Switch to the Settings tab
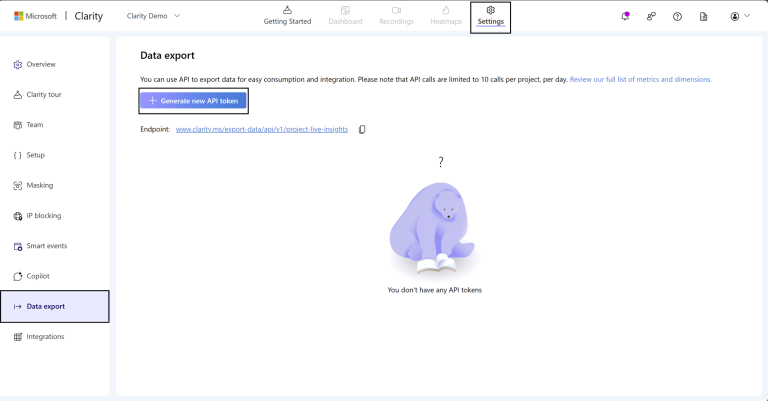Viewport: 768px width, 401px height. click(x=490, y=16)
